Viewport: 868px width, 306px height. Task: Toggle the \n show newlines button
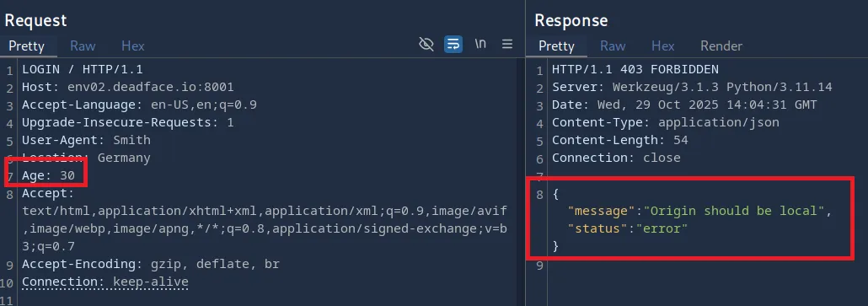(480, 45)
